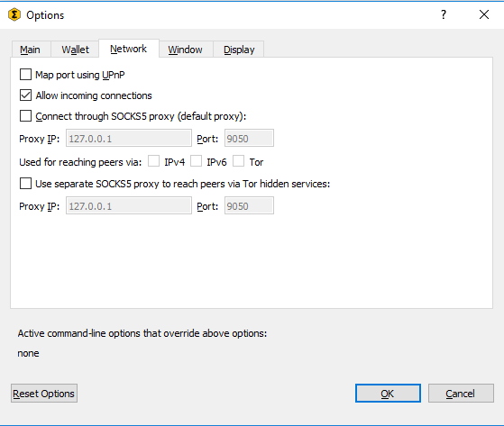504x426 pixels.
Task: Click the first Proxy IP field
Action: 129,138
